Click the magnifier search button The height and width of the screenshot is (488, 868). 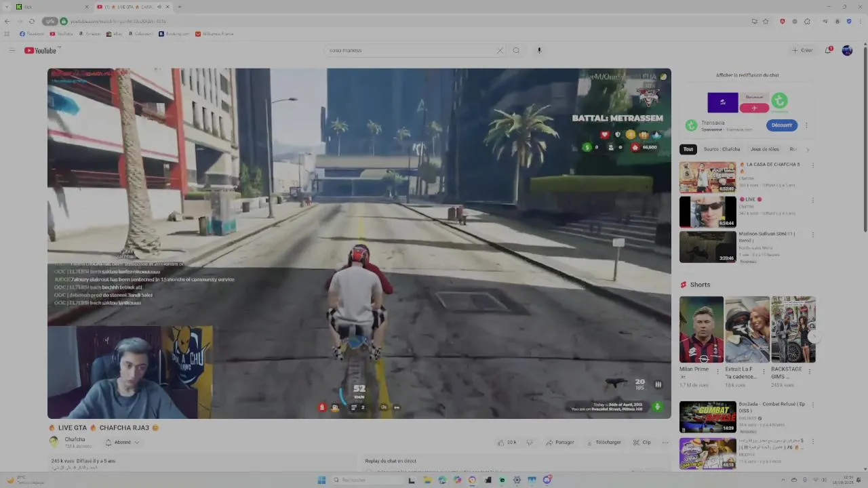pos(516,50)
